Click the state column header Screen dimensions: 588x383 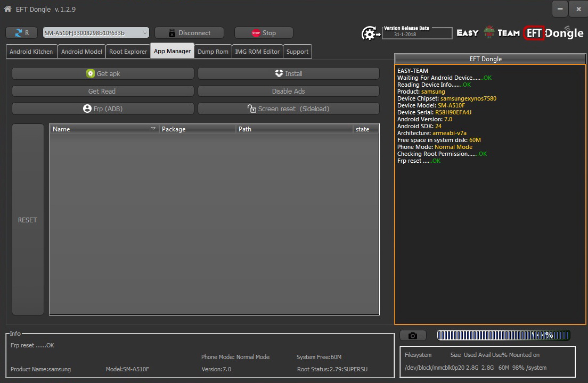click(x=366, y=129)
